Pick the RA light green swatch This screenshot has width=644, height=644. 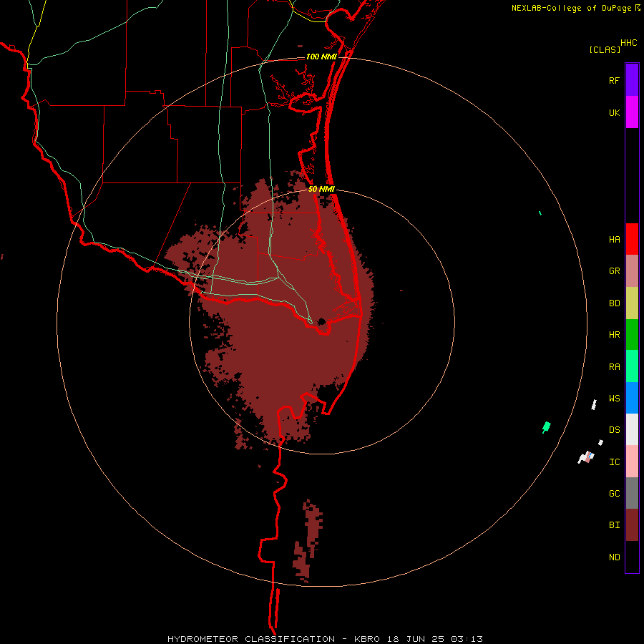coord(632,366)
